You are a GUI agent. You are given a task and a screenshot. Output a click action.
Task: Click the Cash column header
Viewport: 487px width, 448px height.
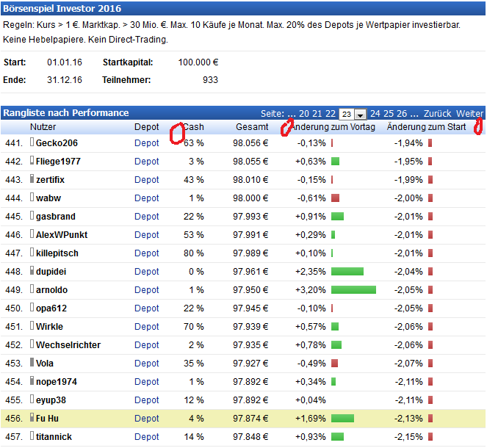coord(193,127)
